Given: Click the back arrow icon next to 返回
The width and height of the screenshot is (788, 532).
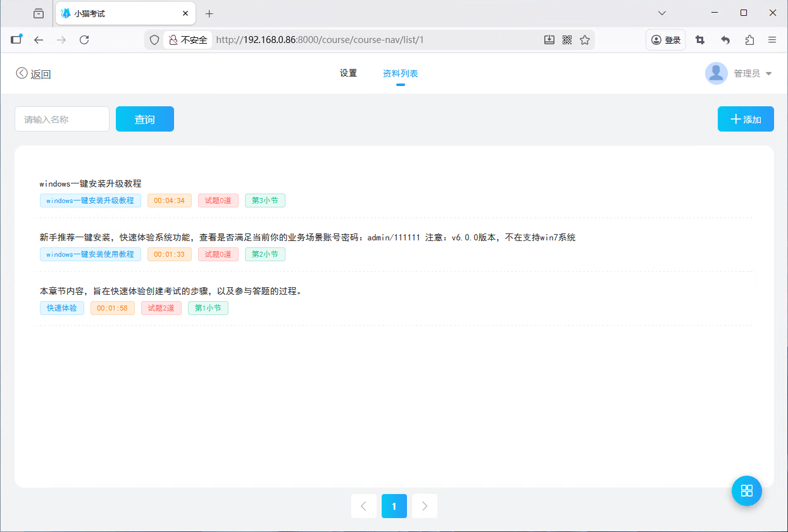Looking at the screenshot, I should click(x=22, y=73).
